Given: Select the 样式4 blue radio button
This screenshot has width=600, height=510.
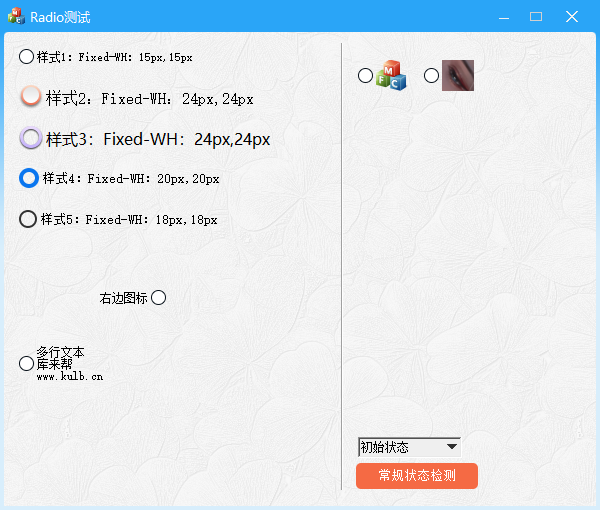Looking at the screenshot, I should click(29, 178).
